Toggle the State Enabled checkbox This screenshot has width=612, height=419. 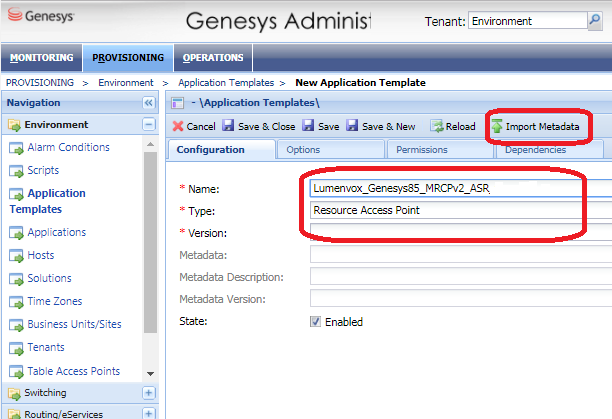[316, 322]
